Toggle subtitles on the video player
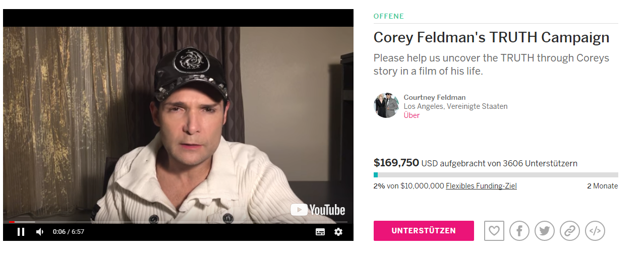This screenshot has height=255, width=644. click(320, 232)
